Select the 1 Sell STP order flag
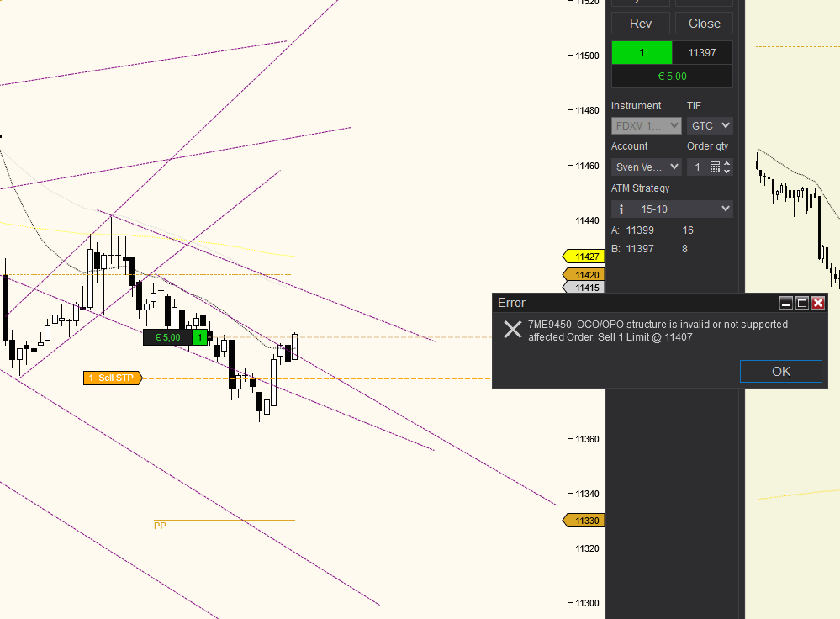This screenshot has width=840, height=619. 113,378
